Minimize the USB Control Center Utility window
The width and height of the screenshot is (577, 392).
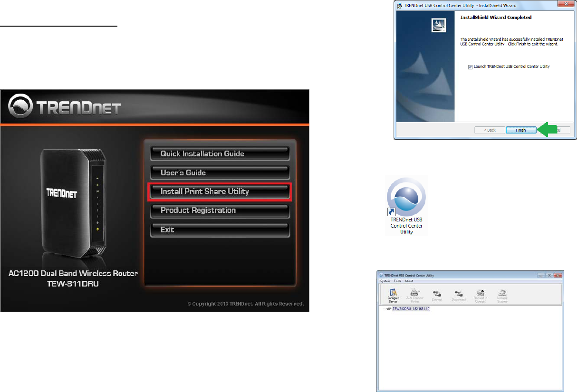(x=541, y=275)
